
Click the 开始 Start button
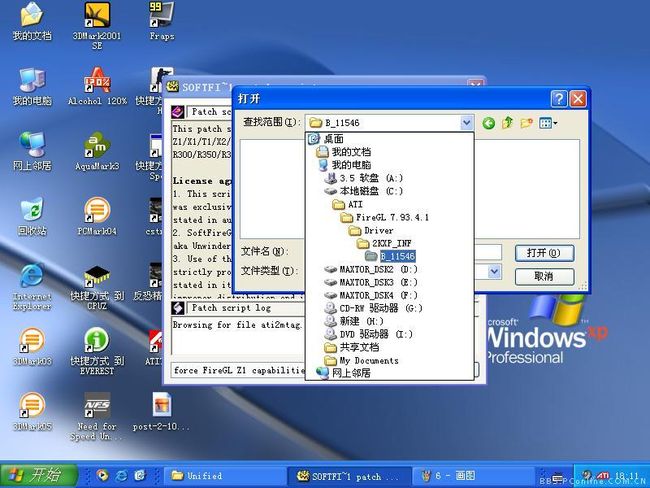pyautogui.click(x=39, y=475)
